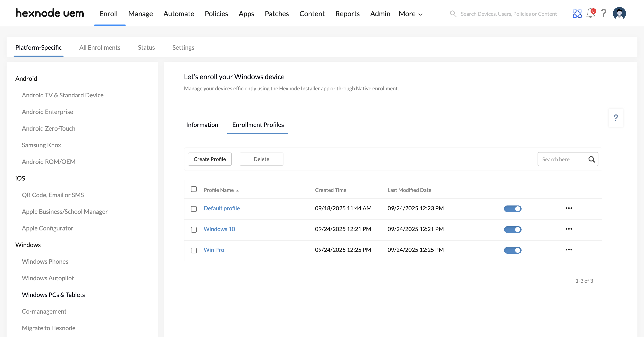Viewport: 644px width, 337px height.
Task: Open more options for Default profile
Action: 569,208
